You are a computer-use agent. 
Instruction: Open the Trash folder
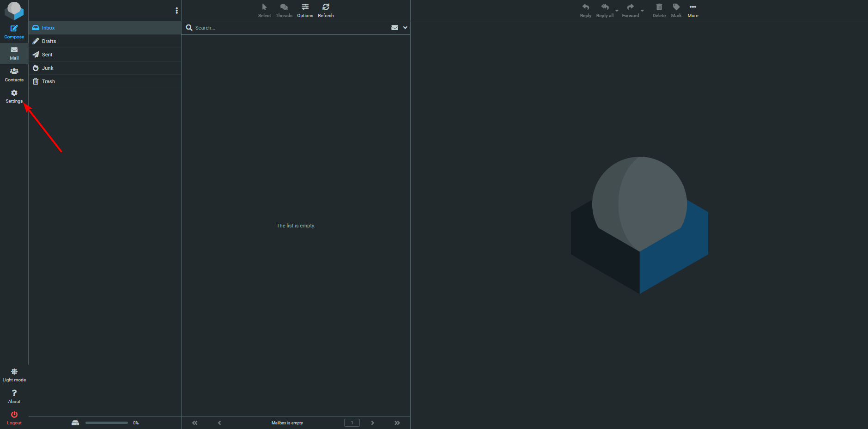pos(49,81)
